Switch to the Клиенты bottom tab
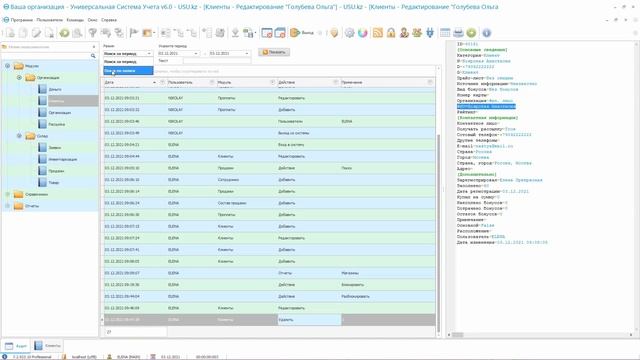The height and width of the screenshot is (360, 640). coord(48,346)
